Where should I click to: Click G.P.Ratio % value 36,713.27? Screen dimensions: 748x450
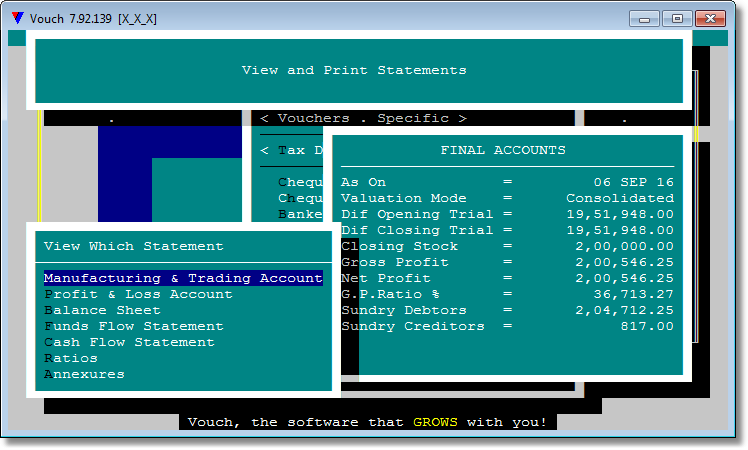[x=634, y=294]
